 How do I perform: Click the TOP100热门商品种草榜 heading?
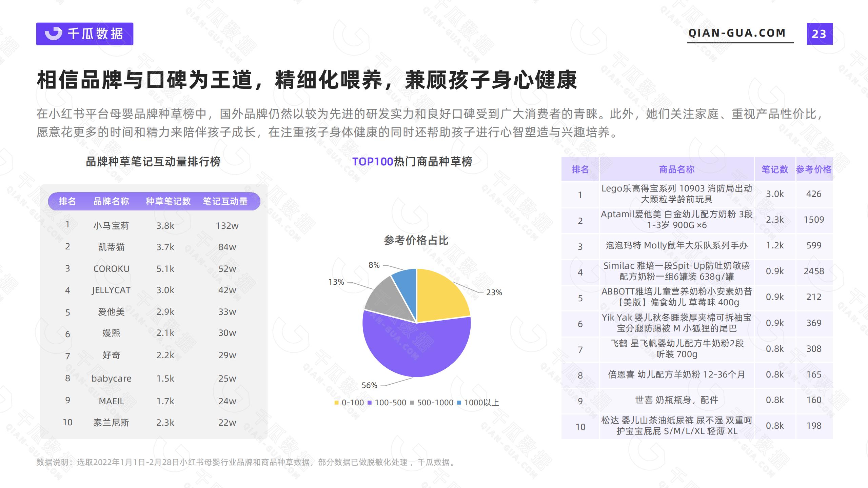tap(412, 162)
